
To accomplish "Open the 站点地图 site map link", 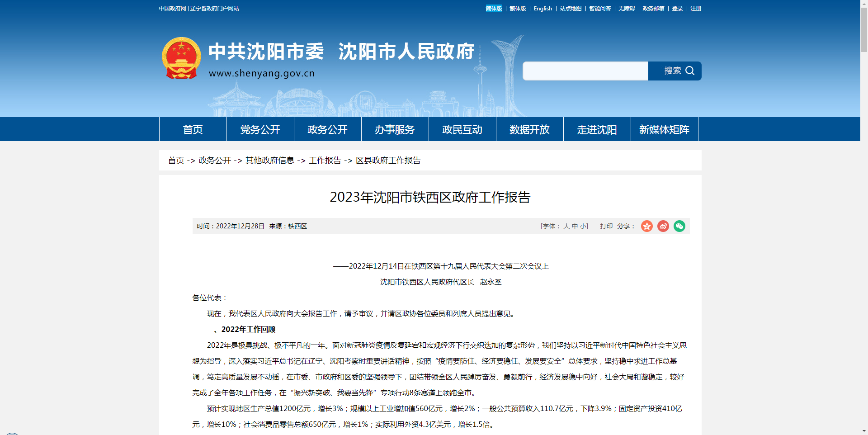I will (x=571, y=9).
